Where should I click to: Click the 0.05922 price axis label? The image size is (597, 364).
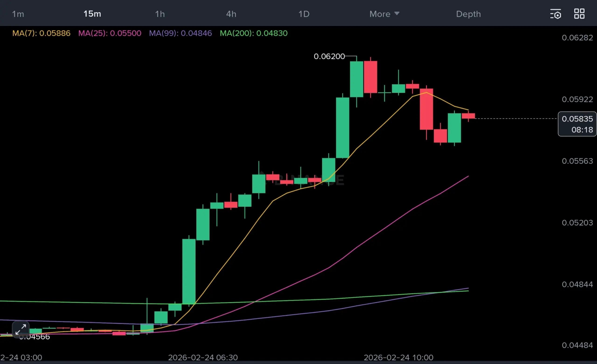point(577,99)
